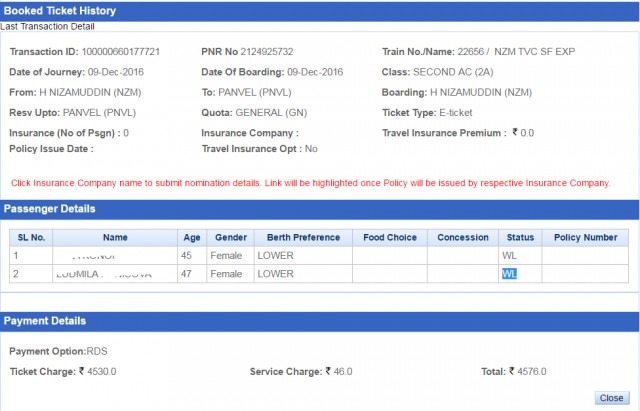Click the Payment Details section header

tap(45, 321)
